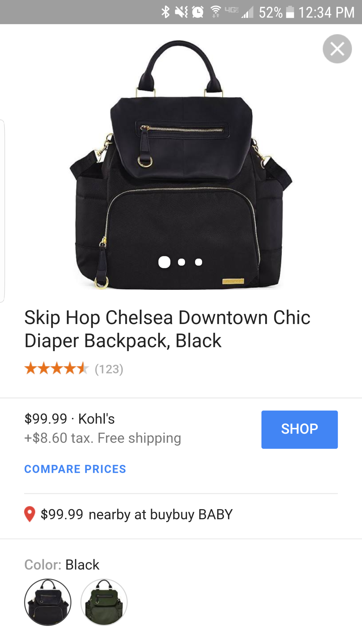Screen dimensions: 362x644
Task: Tap the Wi-Fi status icon
Action: coord(215,12)
